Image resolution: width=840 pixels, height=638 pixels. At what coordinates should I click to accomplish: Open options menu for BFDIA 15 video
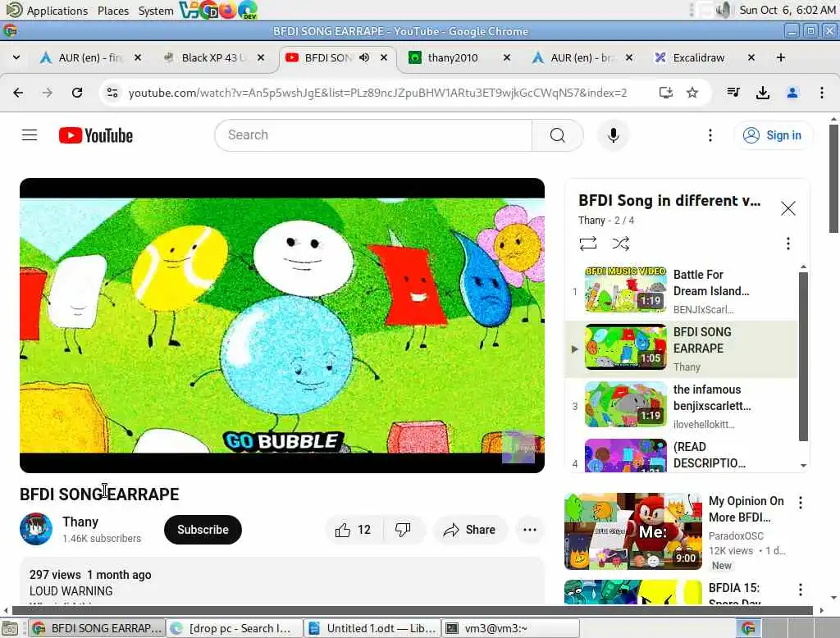click(x=801, y=590)
